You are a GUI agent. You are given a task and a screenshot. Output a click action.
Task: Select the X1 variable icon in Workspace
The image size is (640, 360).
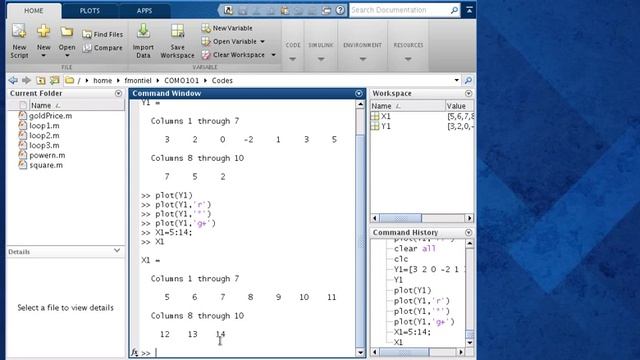375,116
